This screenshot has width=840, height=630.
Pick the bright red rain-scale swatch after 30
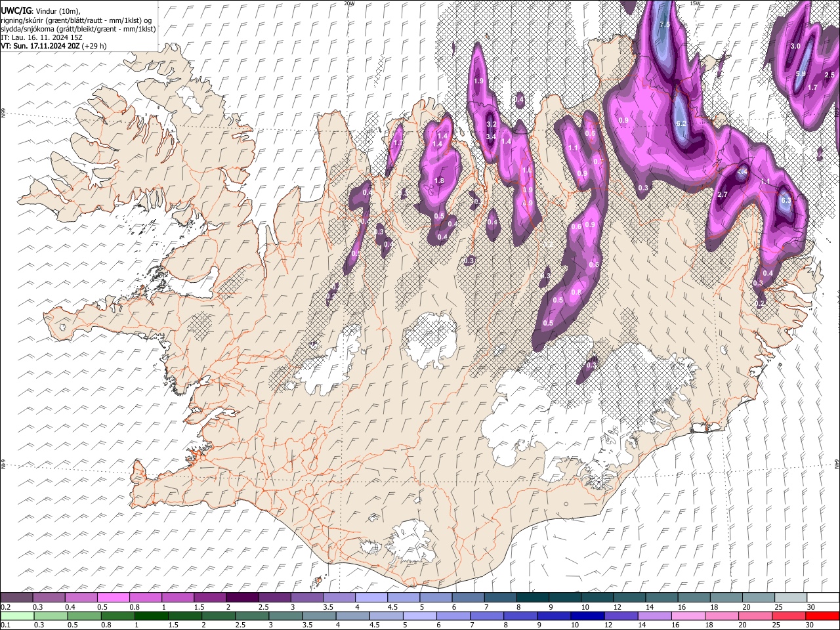click(822, 616)
